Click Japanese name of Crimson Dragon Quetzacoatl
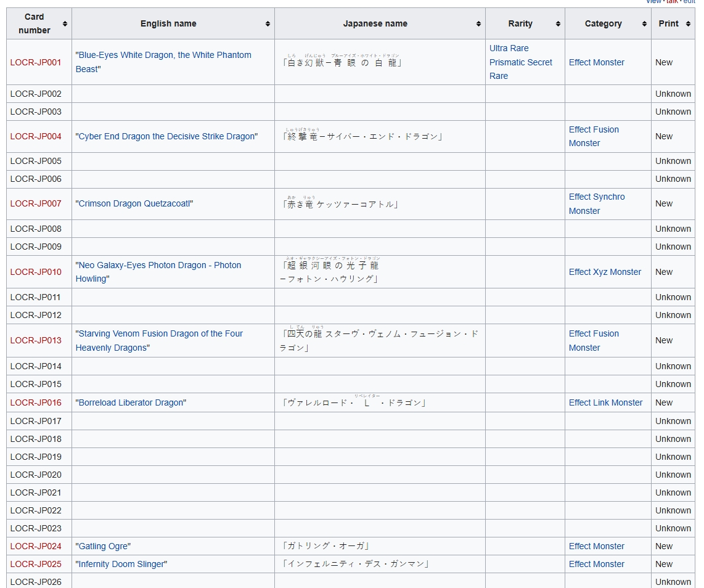The width and height of the screenshot is (704, 588). [x=340, y=203]
